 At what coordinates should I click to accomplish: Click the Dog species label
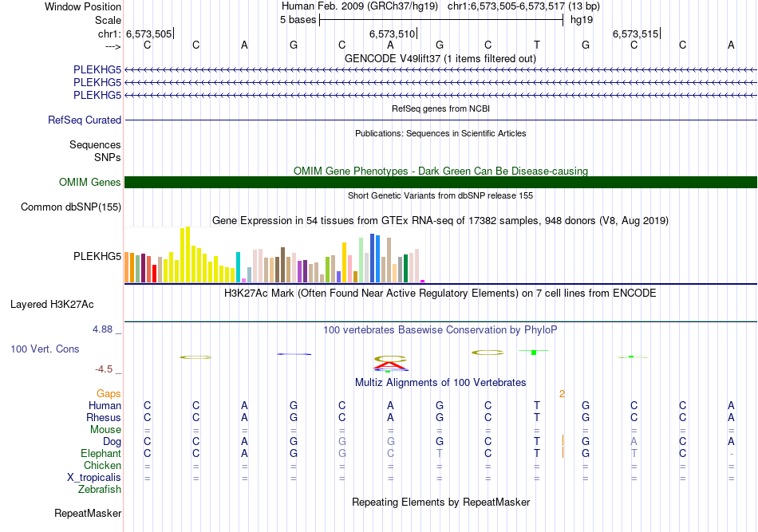(112, 442)
